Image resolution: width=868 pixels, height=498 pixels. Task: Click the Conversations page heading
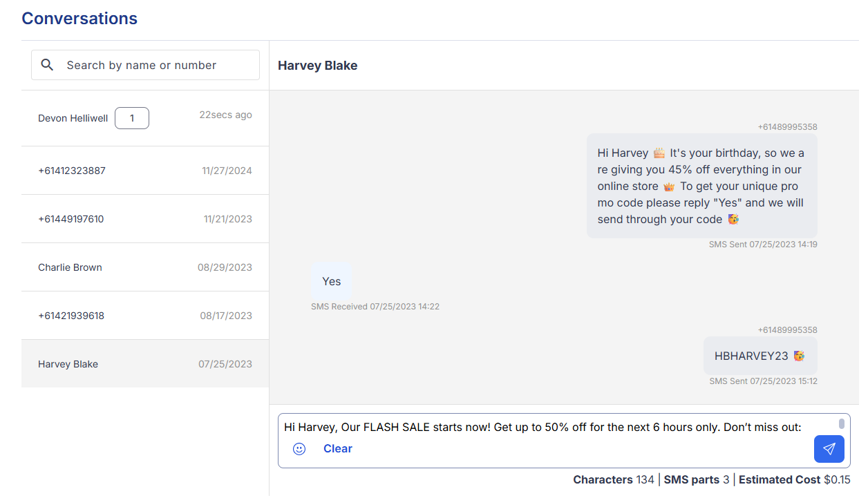point(79,19)
